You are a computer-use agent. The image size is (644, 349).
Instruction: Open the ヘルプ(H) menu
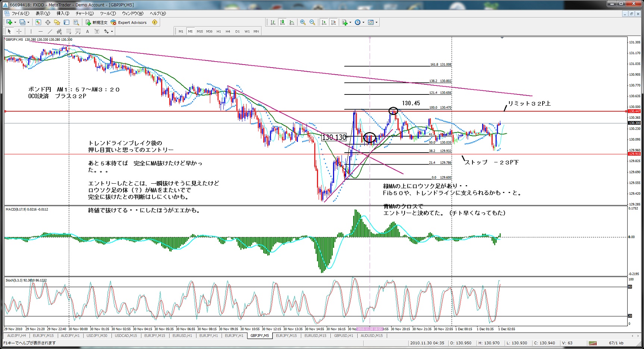coord(158,13)
